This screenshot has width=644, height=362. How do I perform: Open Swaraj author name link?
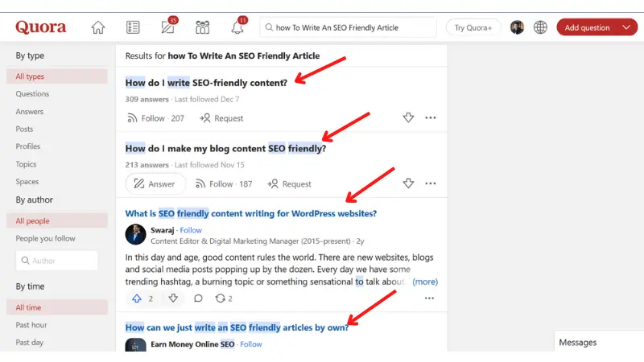tap(163, 230)
